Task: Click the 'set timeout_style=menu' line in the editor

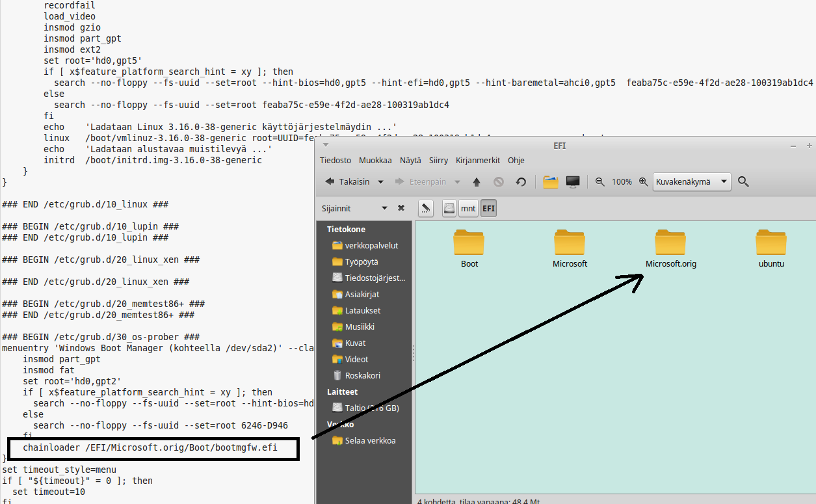Action: click(x=59, y=470)
